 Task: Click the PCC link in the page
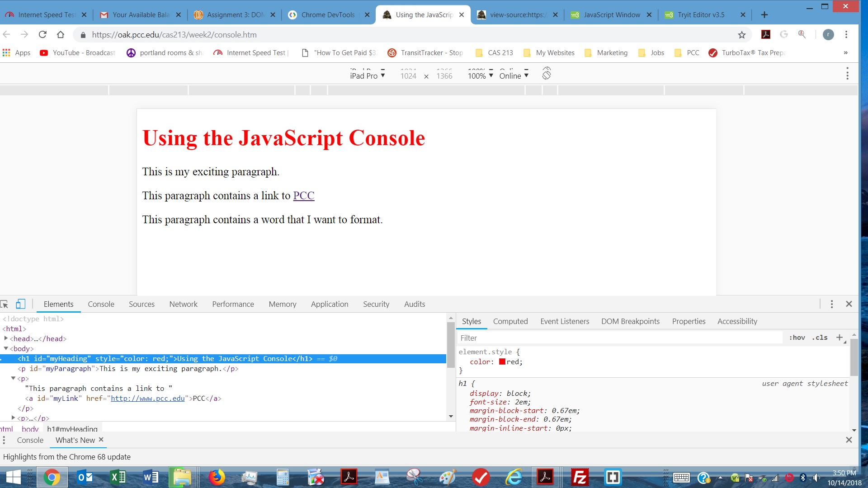click(x=303, y=196)
